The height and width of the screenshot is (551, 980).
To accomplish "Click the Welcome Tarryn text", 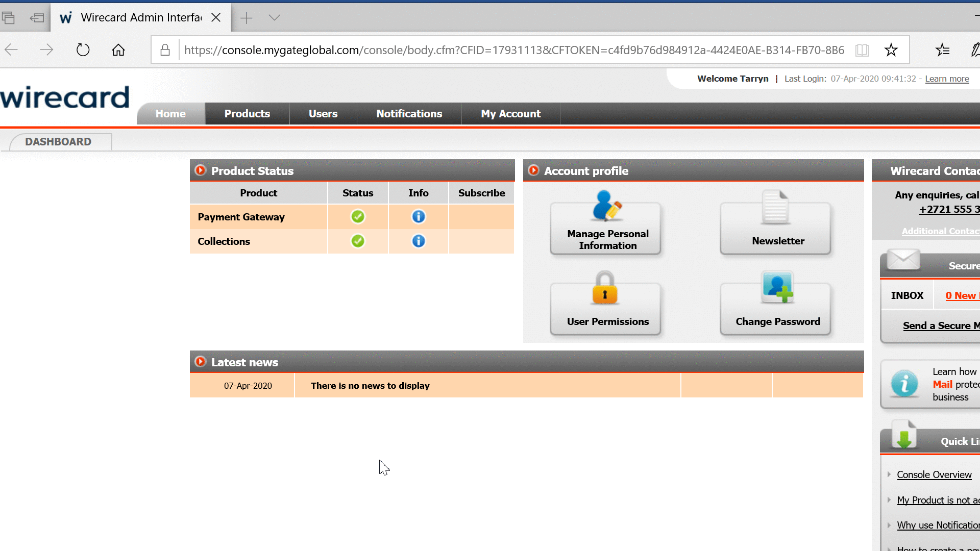I will click(x=733, y=79).
